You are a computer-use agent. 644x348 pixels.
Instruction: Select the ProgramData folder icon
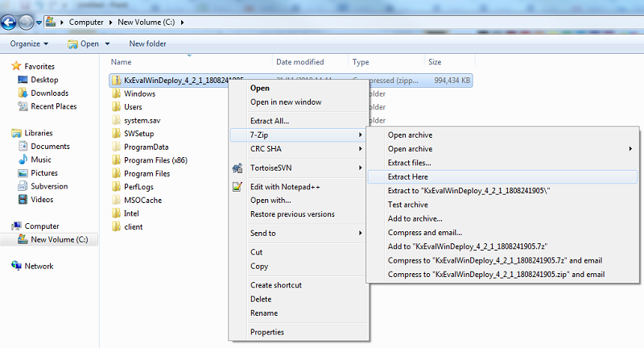pos(117,147)
